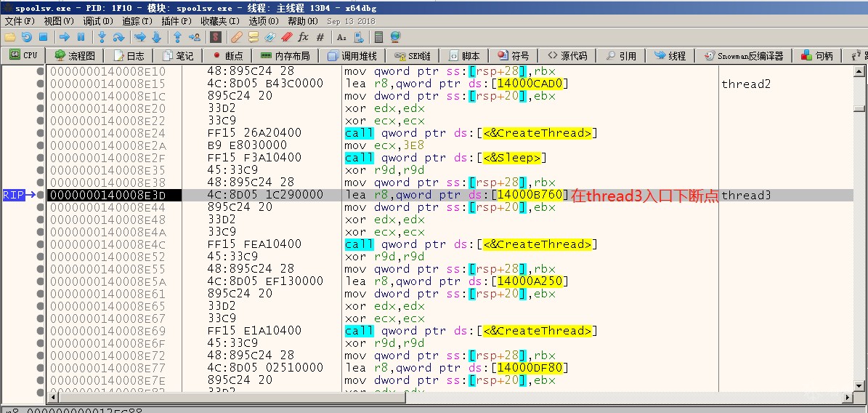This screenshot has width=868, height=413.
Task: Open the 帮助(H) menu
Action: [x=303, y=21]
